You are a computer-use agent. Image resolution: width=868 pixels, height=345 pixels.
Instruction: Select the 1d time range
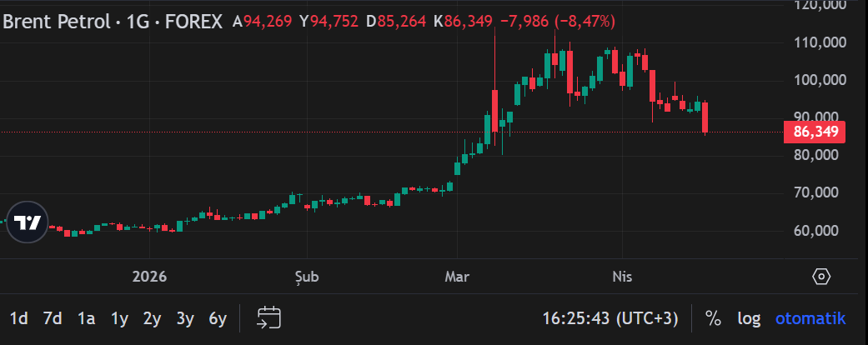point(18,318)
